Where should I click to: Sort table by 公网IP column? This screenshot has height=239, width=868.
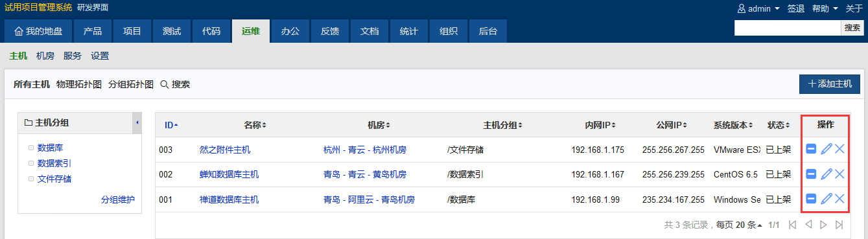[672, 125]
